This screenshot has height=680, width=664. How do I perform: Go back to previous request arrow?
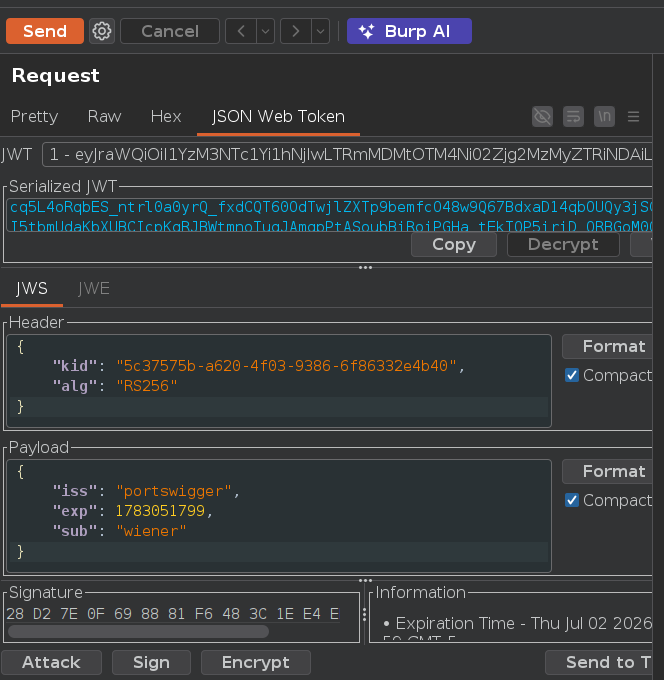(241, 31)
